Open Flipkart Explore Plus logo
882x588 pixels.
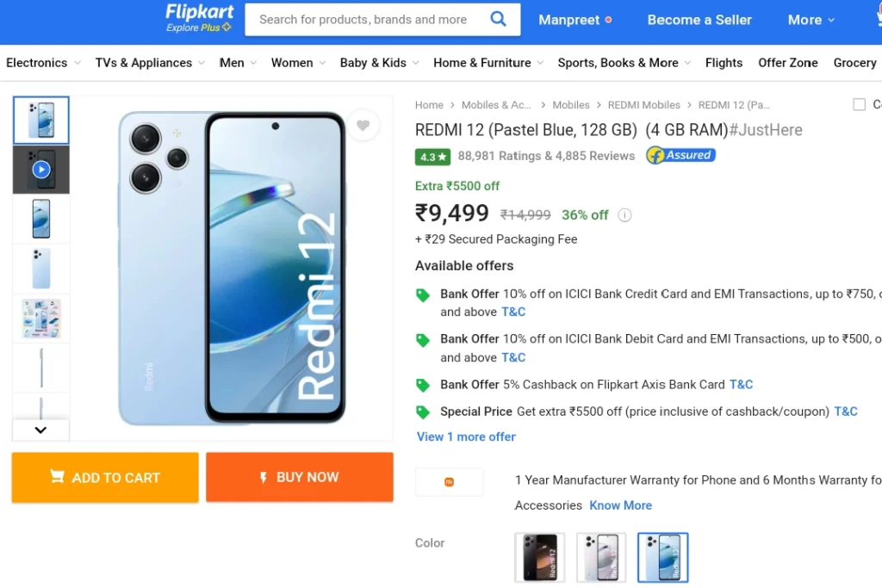pyautogui.click(x=199, y=18)
